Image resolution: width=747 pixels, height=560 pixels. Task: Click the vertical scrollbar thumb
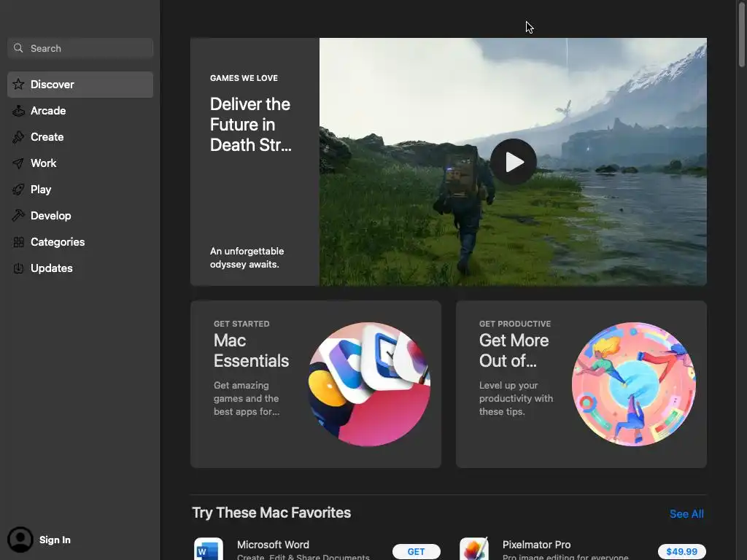click(742, 36)
